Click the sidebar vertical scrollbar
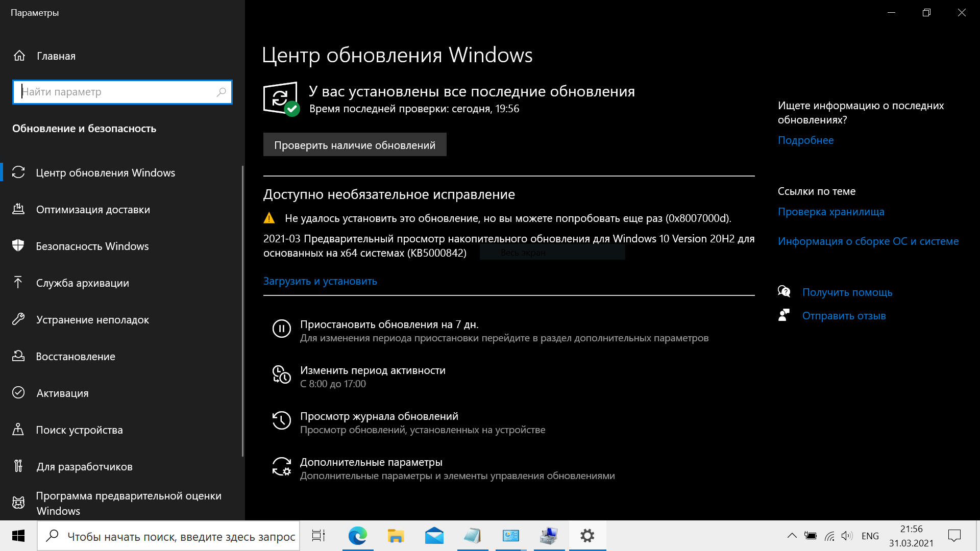980x551 pixels. pyautogui.click(x=242, y=311)
